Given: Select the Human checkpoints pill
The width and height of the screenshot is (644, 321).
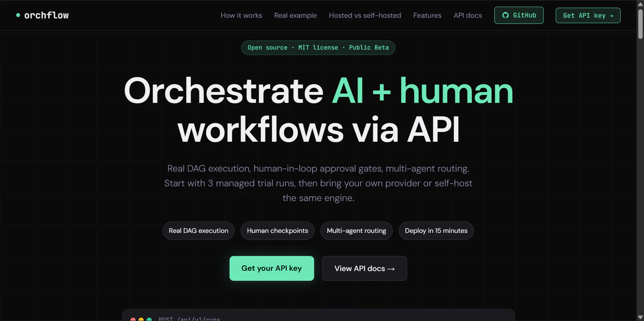Looking at the screenshot, I should pos(278,231).
